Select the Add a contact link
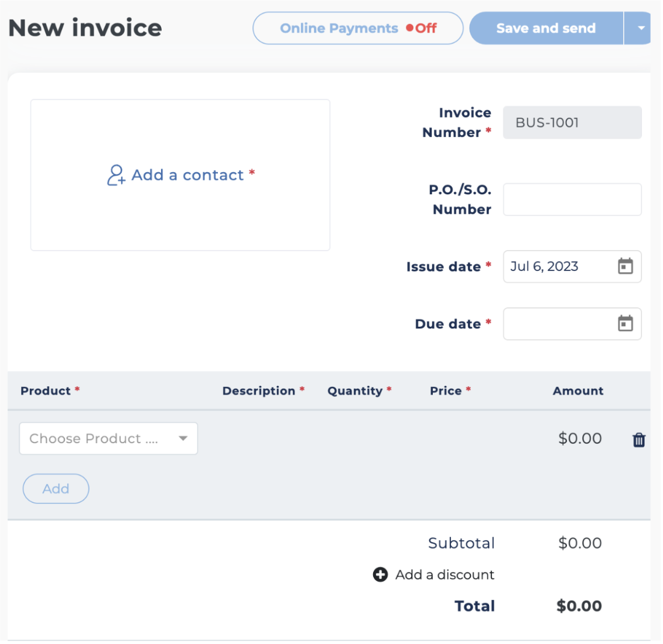 (x=187, y=175)
